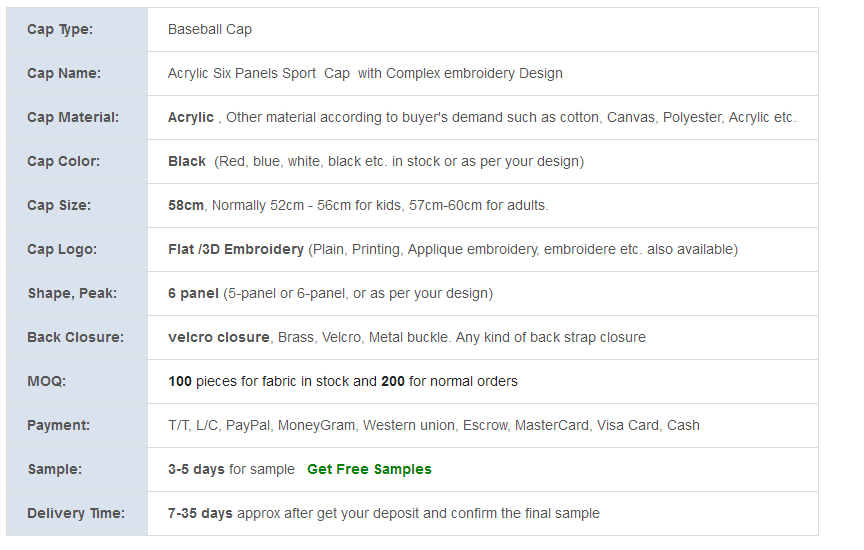Select the bold Black color value

pos(187,161)
